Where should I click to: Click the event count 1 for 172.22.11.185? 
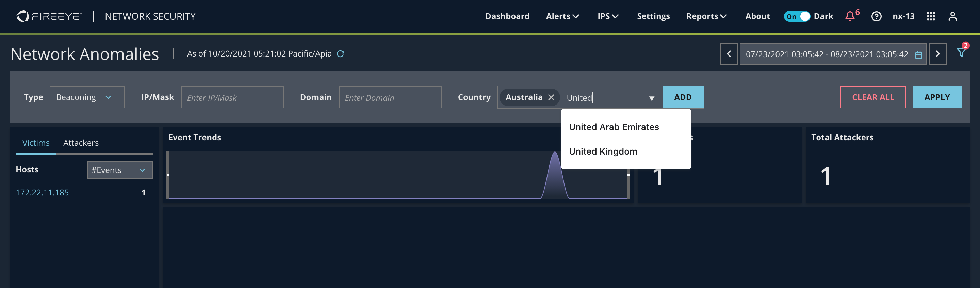(x=143, y=192)
